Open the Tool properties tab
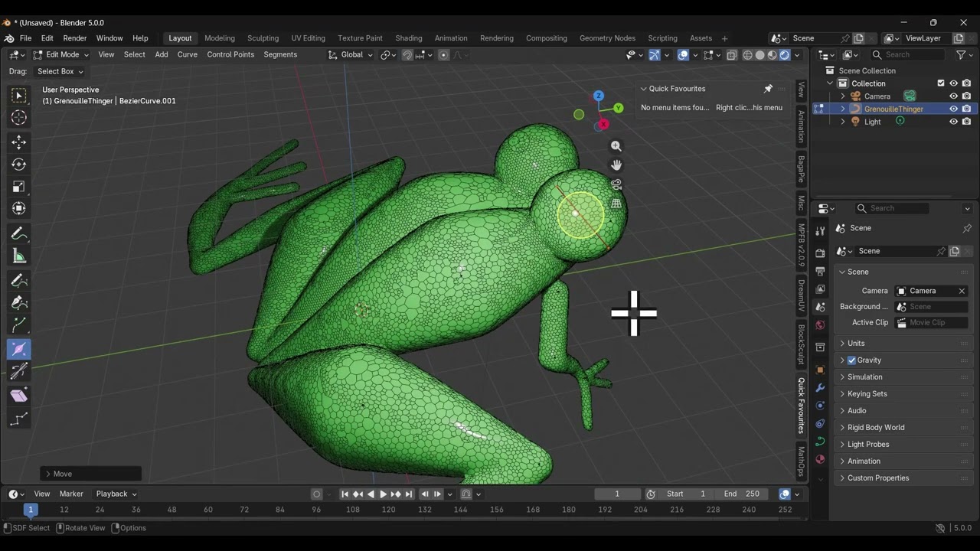 820,230
